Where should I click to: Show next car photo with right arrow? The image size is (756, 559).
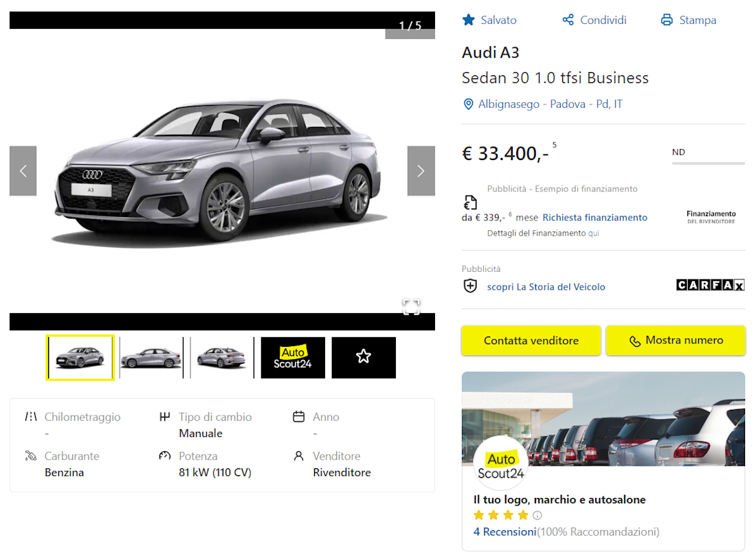[421, 170]
